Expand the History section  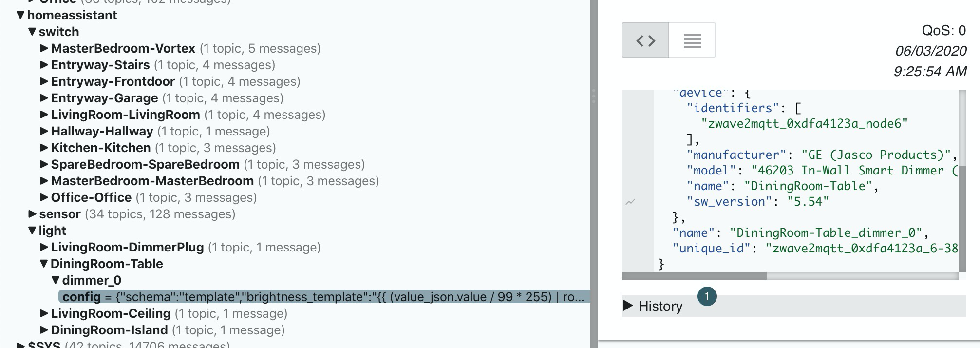[x=653, y=306]
